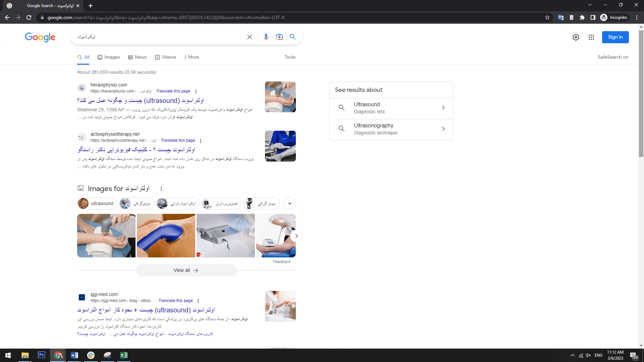Open the muted volume icon in tray
The width and height of the screenshot is (644, 362).
pos(588,356)
